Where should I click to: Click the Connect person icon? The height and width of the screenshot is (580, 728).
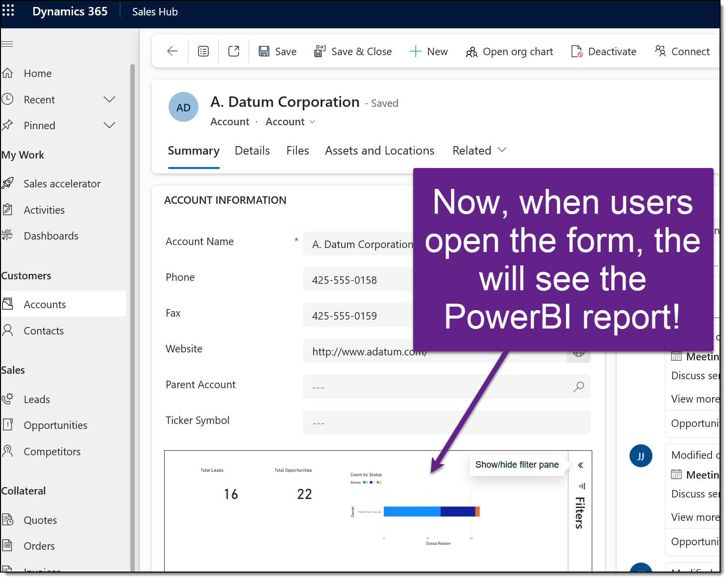tap(660, 51)
